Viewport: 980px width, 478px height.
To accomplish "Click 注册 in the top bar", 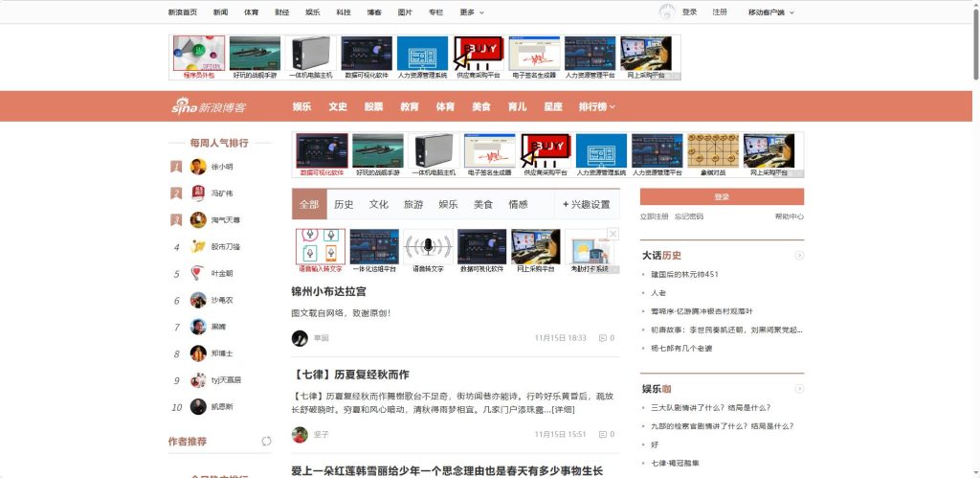I will (x=720, y=11).
